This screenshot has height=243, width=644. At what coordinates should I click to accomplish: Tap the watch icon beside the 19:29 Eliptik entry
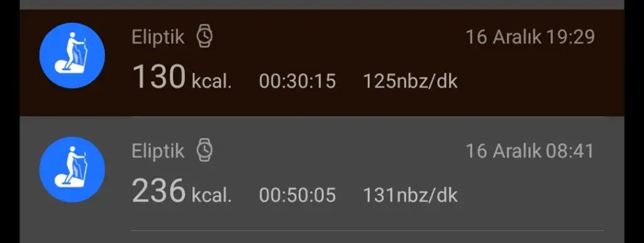pos(204,36)
